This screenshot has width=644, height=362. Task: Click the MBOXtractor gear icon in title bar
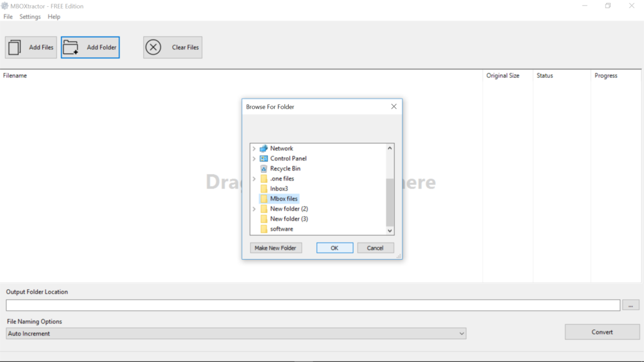coord(4,6)
